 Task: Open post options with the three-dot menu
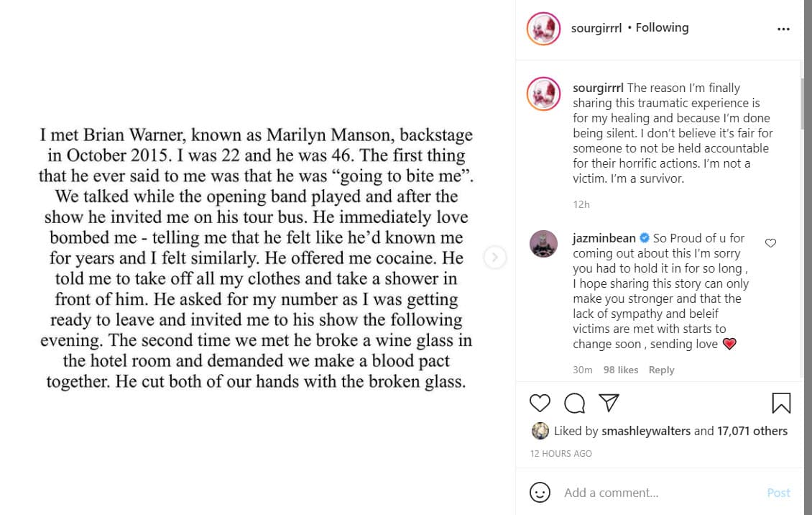coord(783,27)
